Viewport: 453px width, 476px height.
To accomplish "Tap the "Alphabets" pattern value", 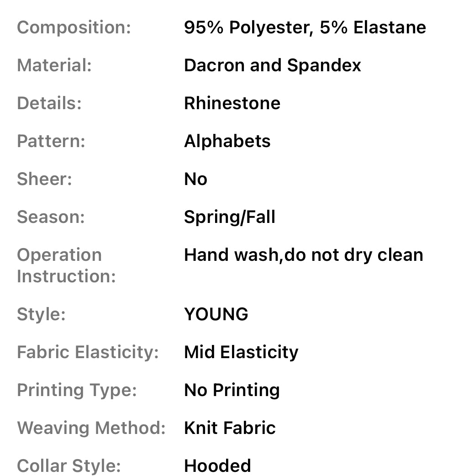I will (x=227, y=141).
